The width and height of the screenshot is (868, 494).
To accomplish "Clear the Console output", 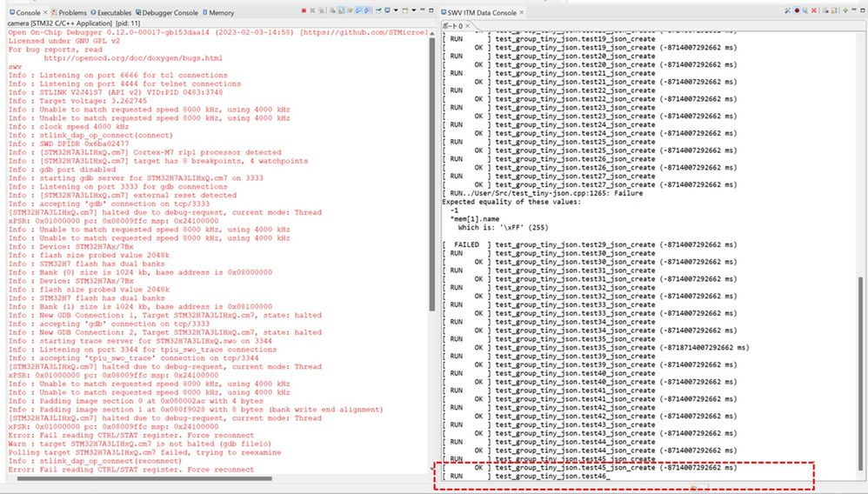I will coord(333,10).
